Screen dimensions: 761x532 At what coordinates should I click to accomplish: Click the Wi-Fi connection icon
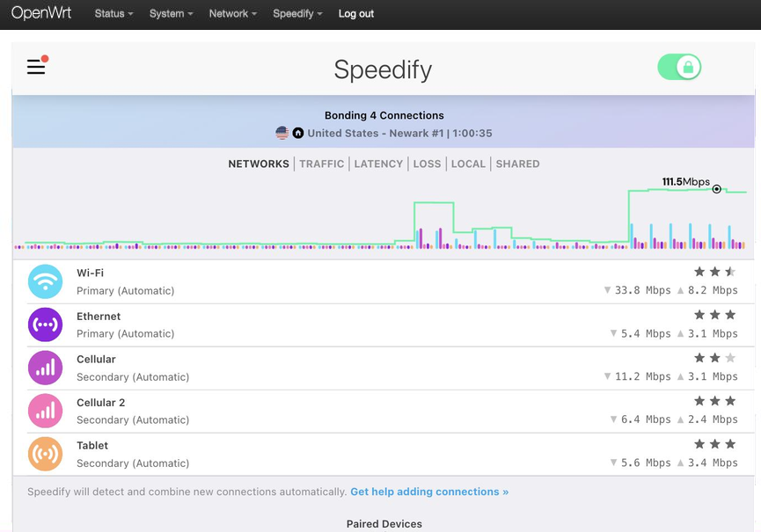[x=45, y=281]
